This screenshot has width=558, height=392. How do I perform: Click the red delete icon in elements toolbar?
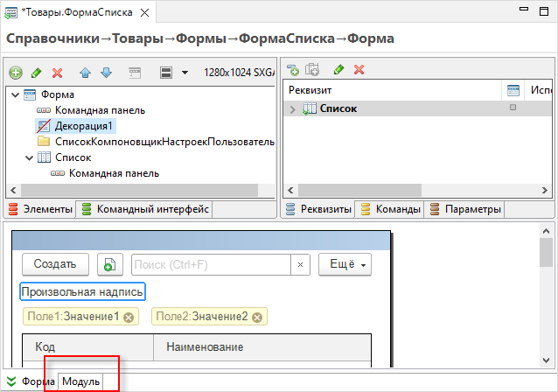pos(58,73)
